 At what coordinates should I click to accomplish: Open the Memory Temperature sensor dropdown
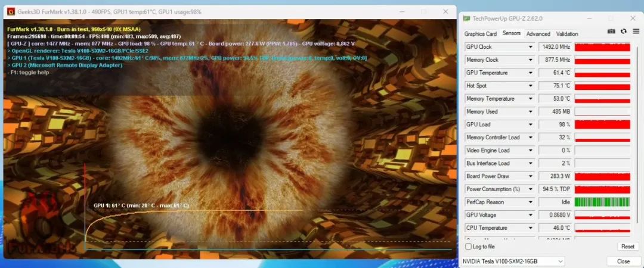(531, 98)
